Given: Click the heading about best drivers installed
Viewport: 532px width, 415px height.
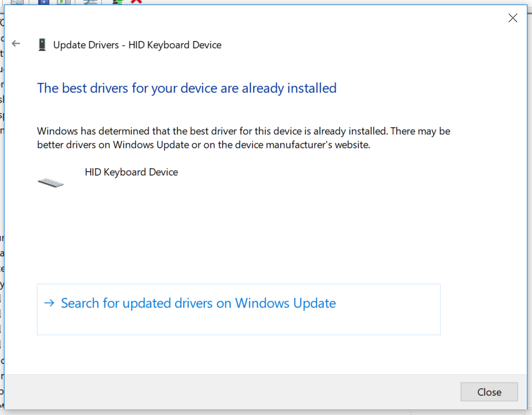Looking at the screenshot, I should (x=187, y=88).
